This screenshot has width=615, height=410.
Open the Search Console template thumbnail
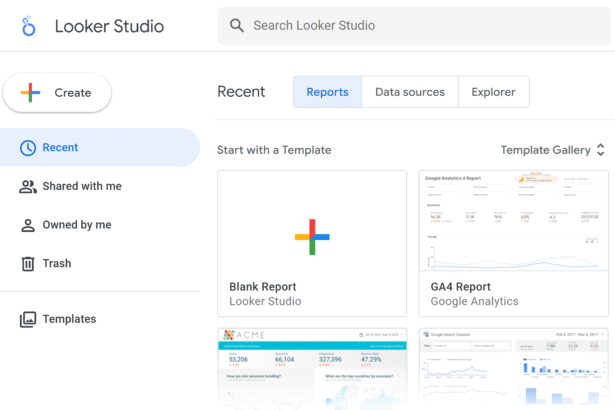pos(513,368)
